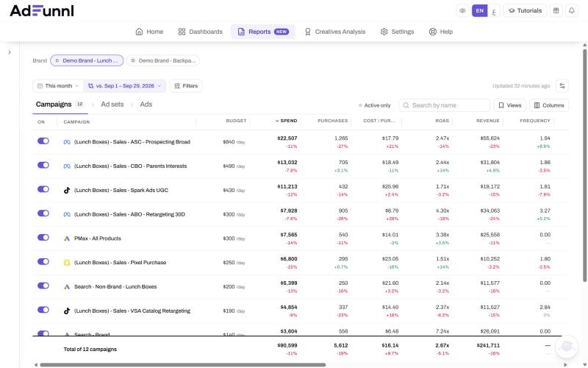Toggle off ASC - Prospecting Broad campaign
This screenshot has height=368, width=588.
(x=43, y=141)
